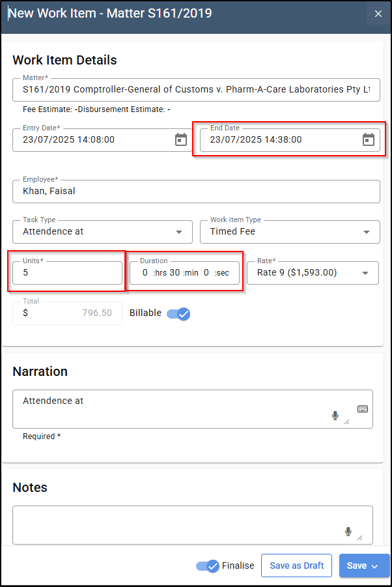Open the Rate dropdown showing Rate 9

(x=313, y=273)
